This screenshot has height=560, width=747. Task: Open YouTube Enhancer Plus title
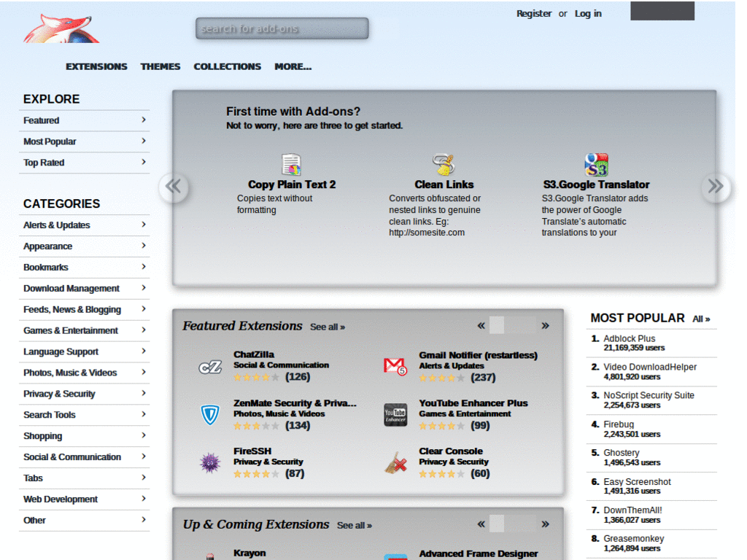click(x=473, y=403)
